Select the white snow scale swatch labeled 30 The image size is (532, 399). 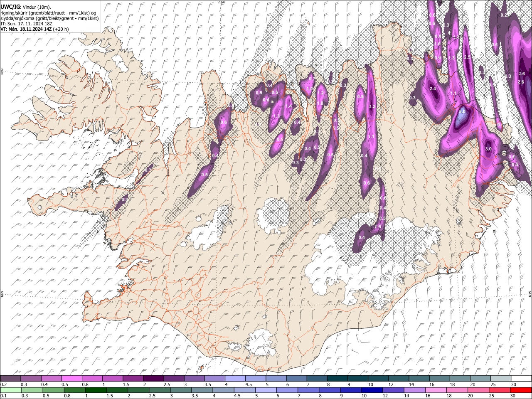[521, 379]
